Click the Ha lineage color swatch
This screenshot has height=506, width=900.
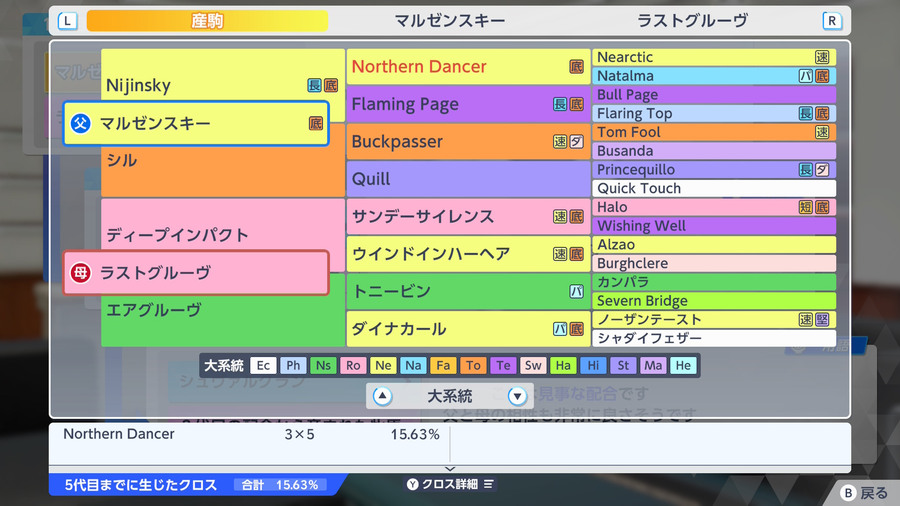[x=563, y=365]
